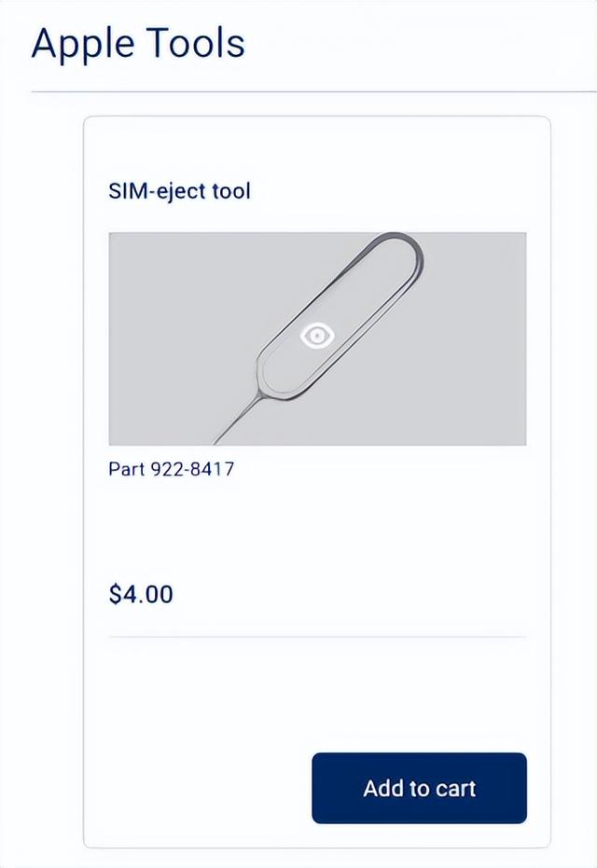Screen dimensions: 597x868
Task: Open the SIM-eject tool product title
Action: 179,191
